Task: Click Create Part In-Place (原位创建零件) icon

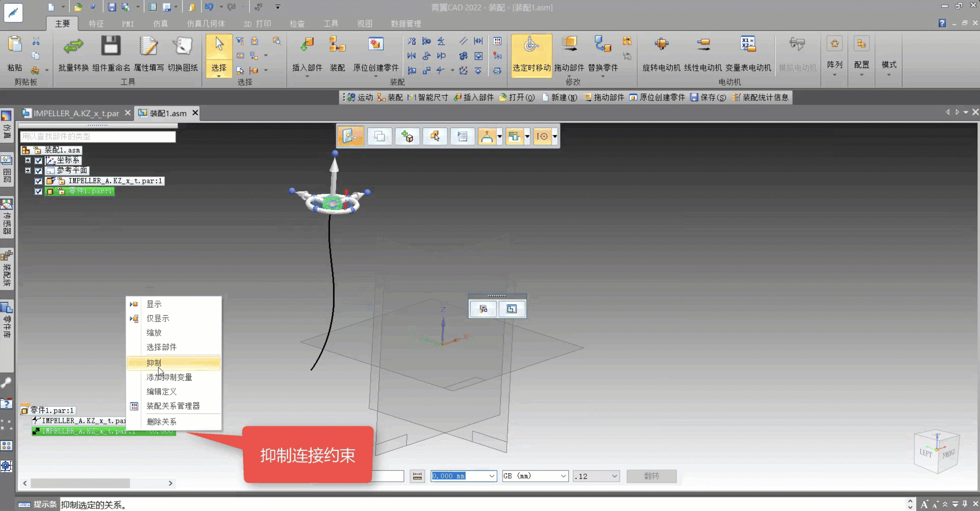Action: pyautogui.click(x=375, y=44)
